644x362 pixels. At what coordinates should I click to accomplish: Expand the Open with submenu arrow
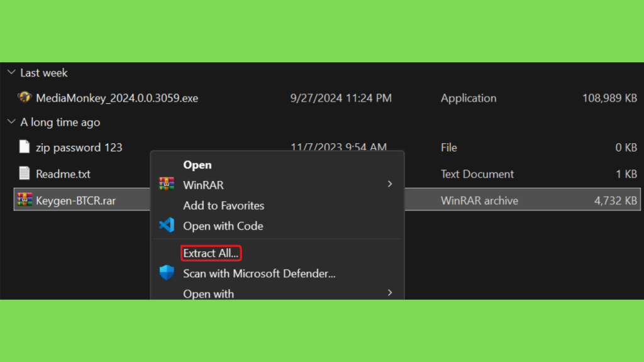coord(390,293)
